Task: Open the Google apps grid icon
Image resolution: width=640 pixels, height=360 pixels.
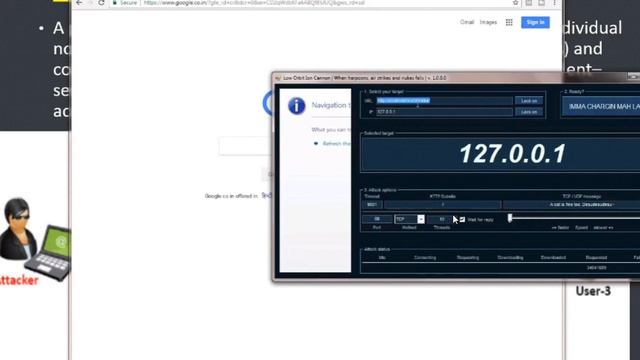Action: [x=509, y=22]
